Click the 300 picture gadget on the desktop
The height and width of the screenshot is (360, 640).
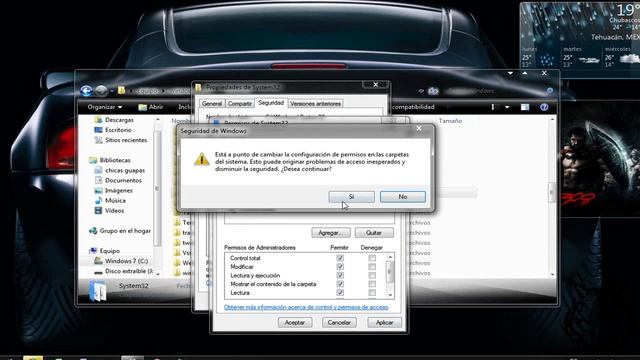click(600, 159)
